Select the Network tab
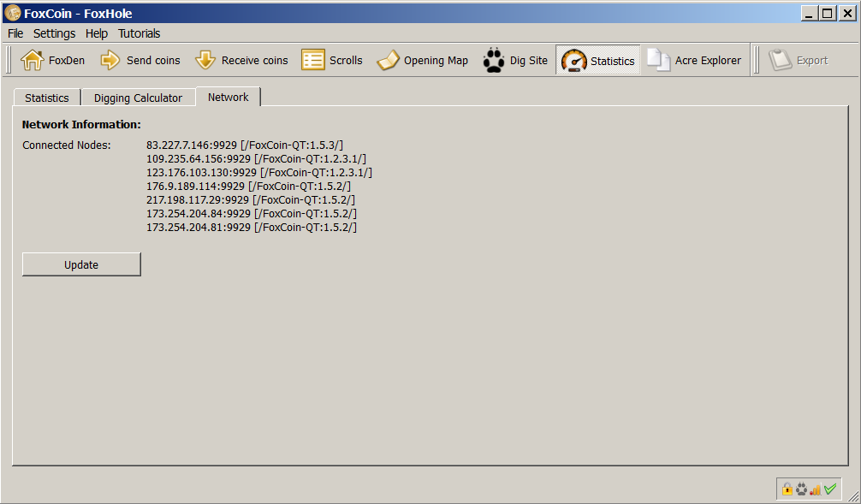This screenshot has height=504, width=861. click(228, 97)
